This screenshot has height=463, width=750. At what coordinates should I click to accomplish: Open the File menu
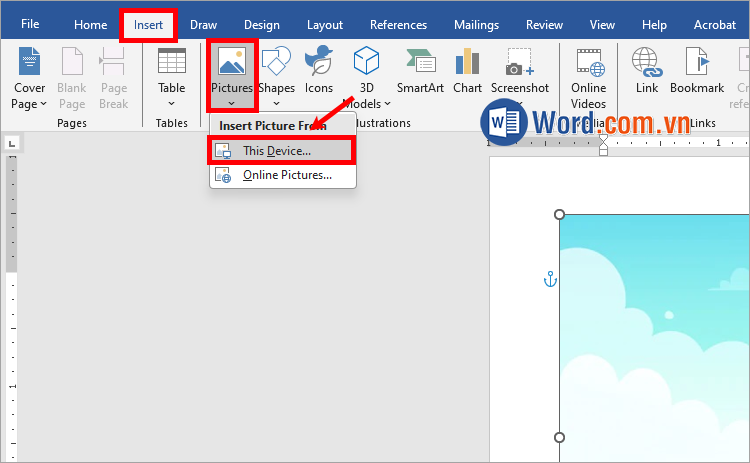pos(30,25)
